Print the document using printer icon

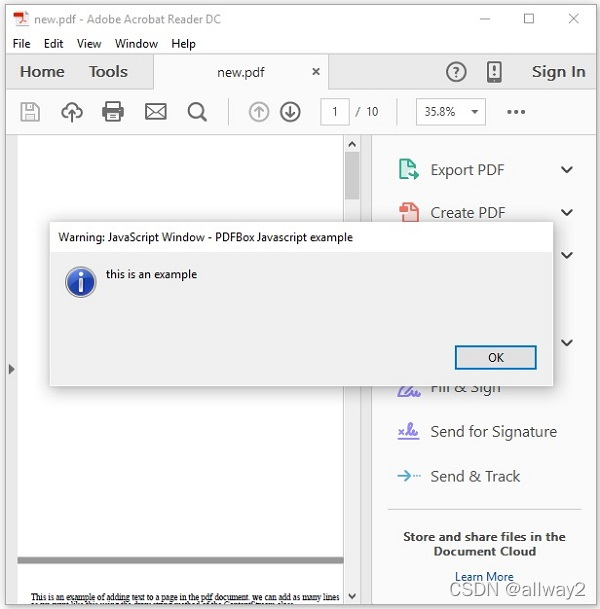click(x=113, y=112)
